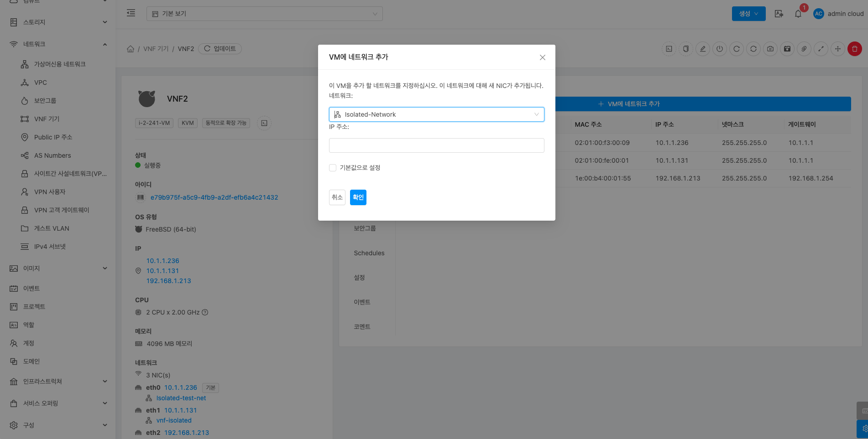Click the red trash delete icon
This screenshot has width=868, height=439.
click(854, 49)
